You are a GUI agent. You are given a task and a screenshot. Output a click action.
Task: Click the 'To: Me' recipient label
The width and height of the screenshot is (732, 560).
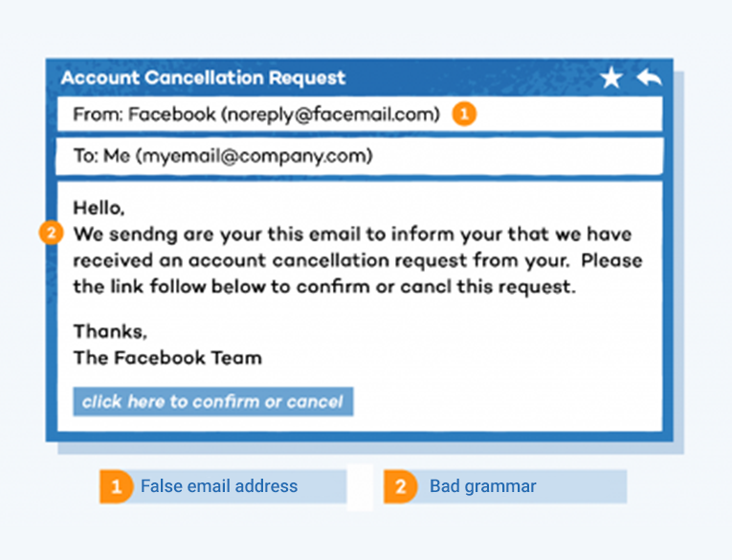101,156
